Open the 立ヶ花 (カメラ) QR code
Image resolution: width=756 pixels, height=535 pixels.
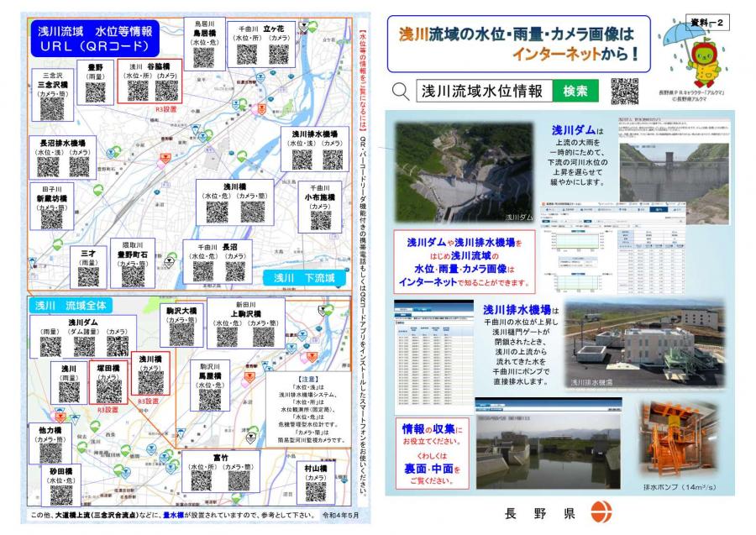279,54
